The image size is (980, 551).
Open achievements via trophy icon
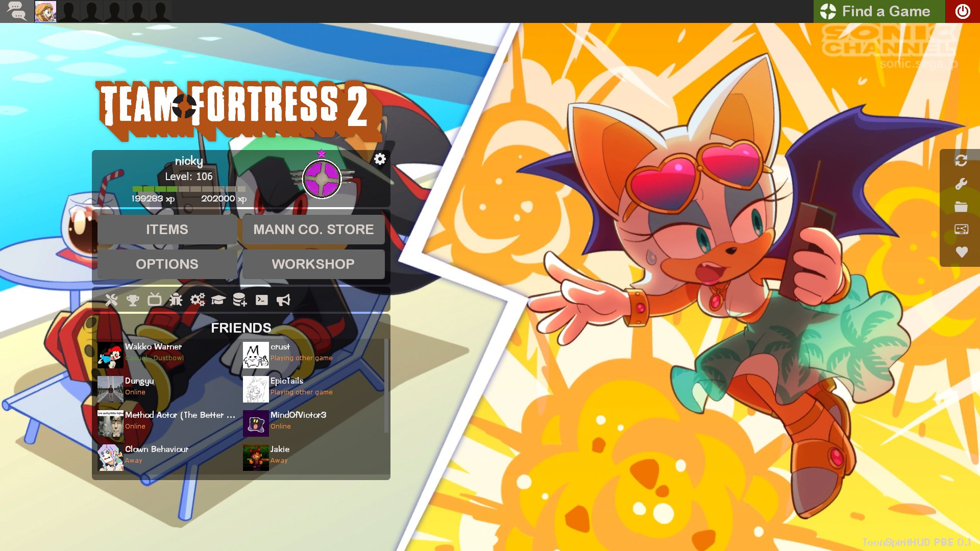point(133,300)
